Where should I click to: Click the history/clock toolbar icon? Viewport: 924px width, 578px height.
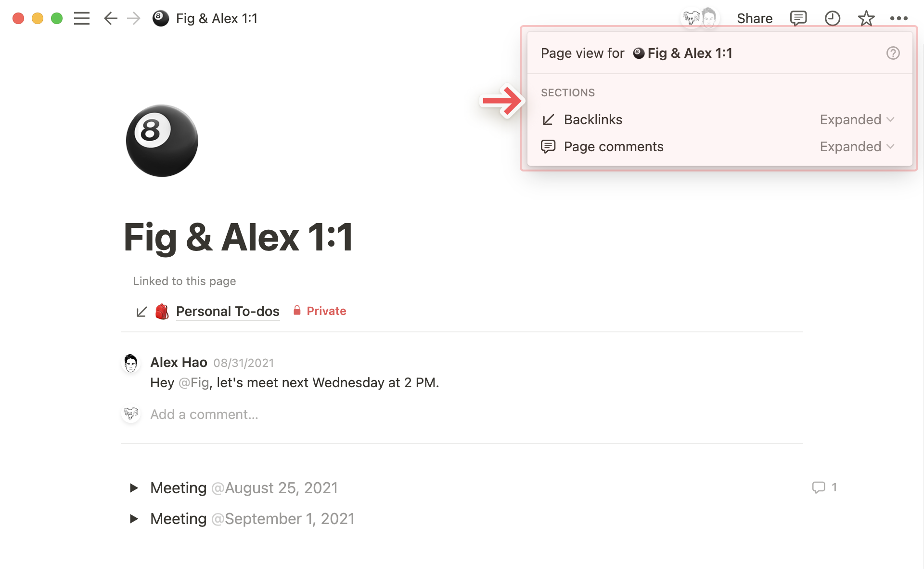pos(832,18)
